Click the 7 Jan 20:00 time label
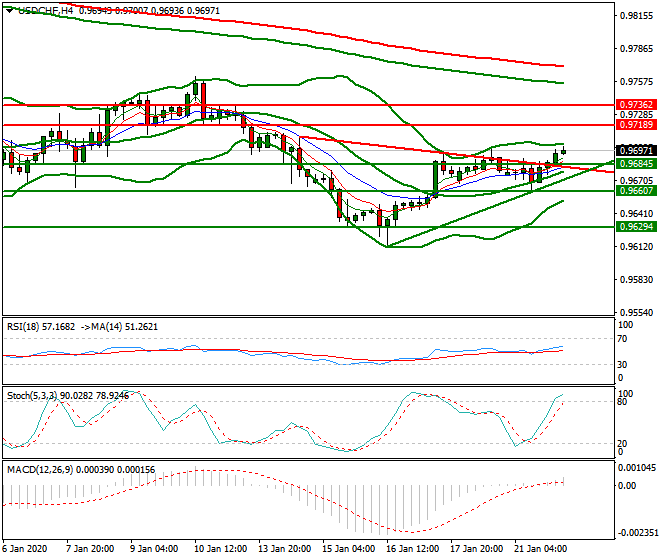Image resolution: width=660 pixels, height=560 pixels. [90, 549]
